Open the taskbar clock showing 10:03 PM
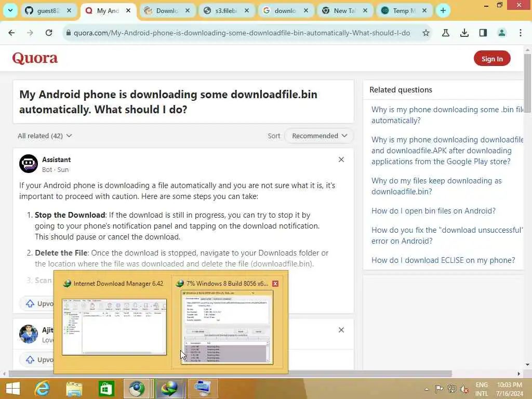Image resolution: width=532 pixels, height=399 pixels. pyautogui.click(x=509, y=389)
